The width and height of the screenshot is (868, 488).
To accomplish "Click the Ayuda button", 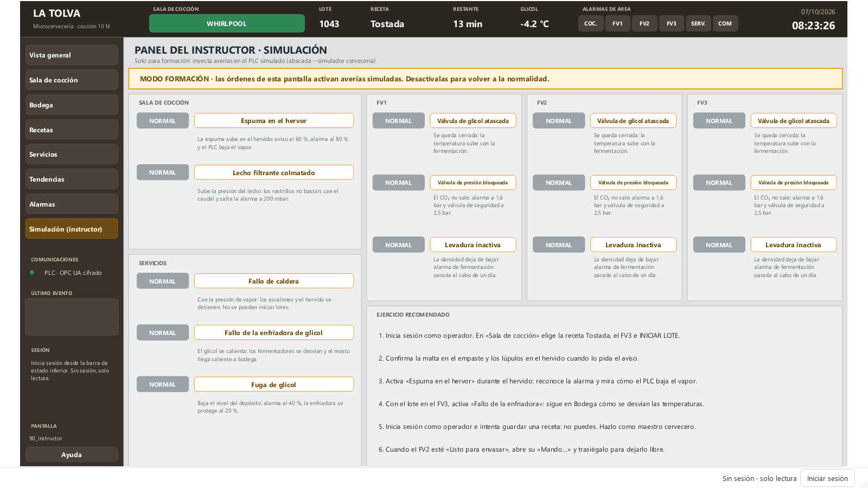I will click(x=72, y=454).
